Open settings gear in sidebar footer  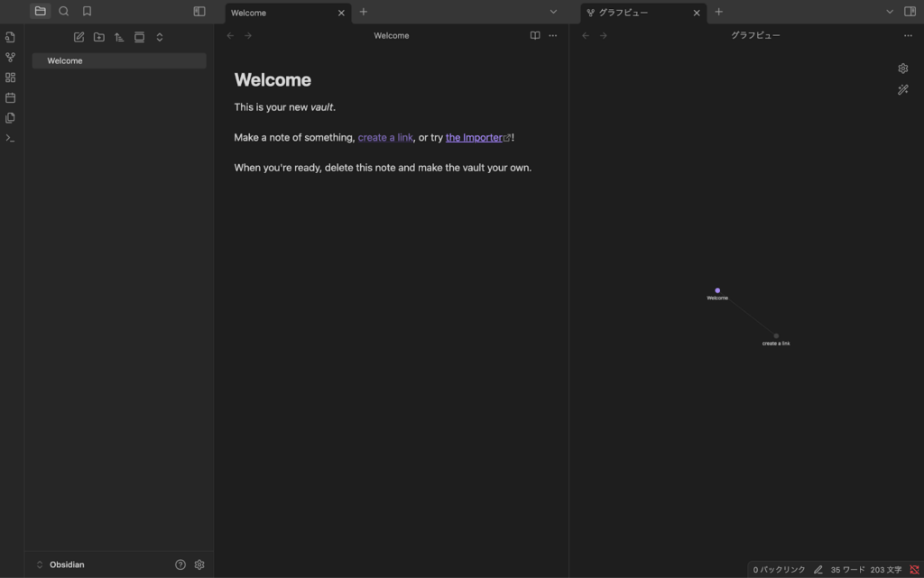point(199,564)
